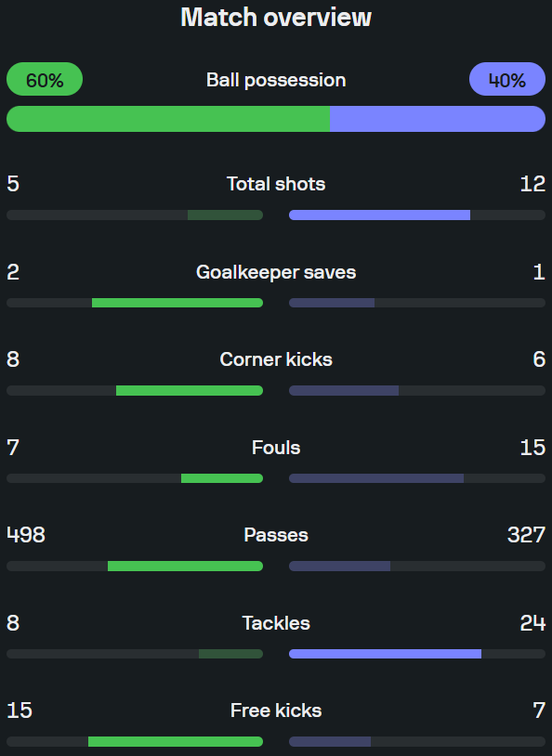Select the Tackles stat label
Viewport: 552px width, 756px height.
click(x=276, y=623)
